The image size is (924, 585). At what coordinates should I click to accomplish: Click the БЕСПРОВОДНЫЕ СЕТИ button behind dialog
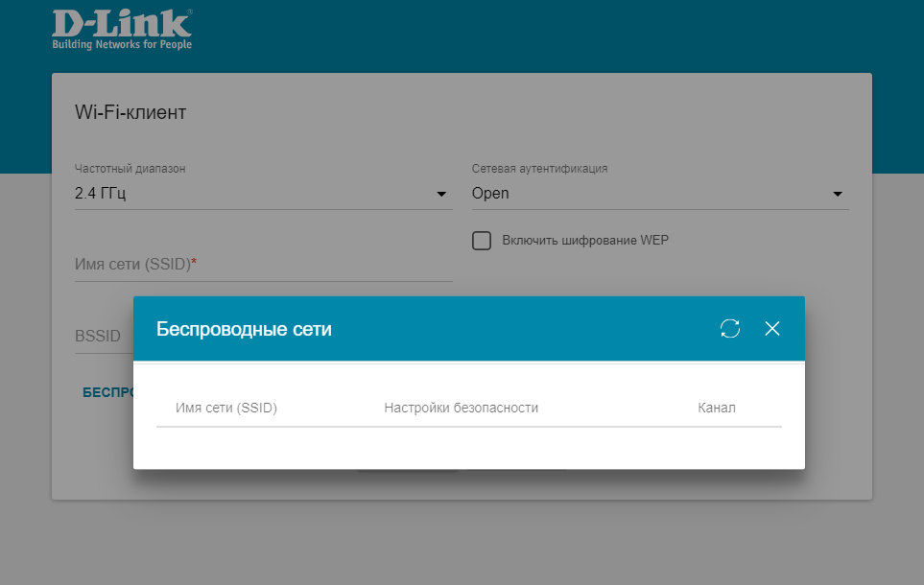click(x=107, y=392)
